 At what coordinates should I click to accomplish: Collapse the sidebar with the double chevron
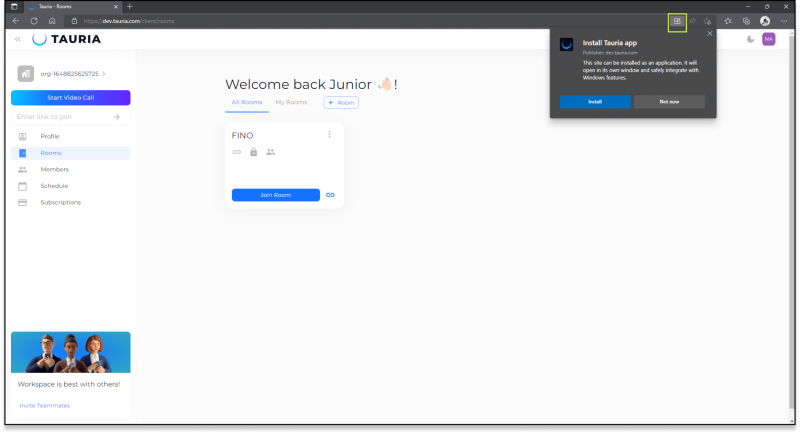[18, 39]
